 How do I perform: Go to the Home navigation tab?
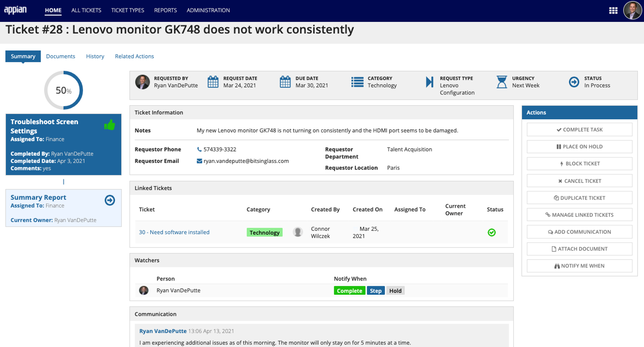click(53, 10)
